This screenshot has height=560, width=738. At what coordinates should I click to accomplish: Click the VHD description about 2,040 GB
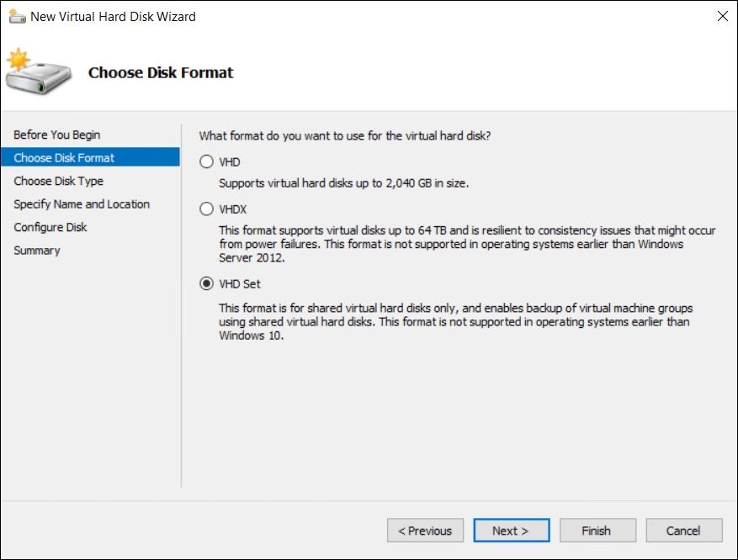coord(343,182)
